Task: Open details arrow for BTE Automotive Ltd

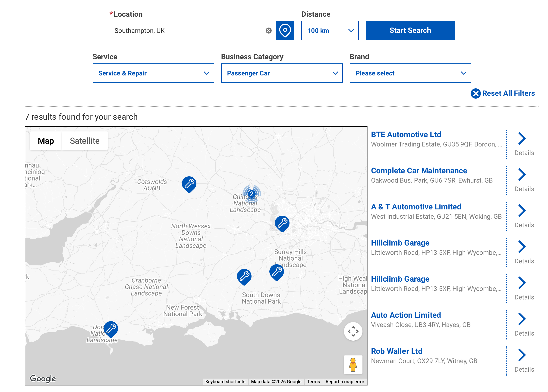Action: pyautogui.click(x=522, y=139)
